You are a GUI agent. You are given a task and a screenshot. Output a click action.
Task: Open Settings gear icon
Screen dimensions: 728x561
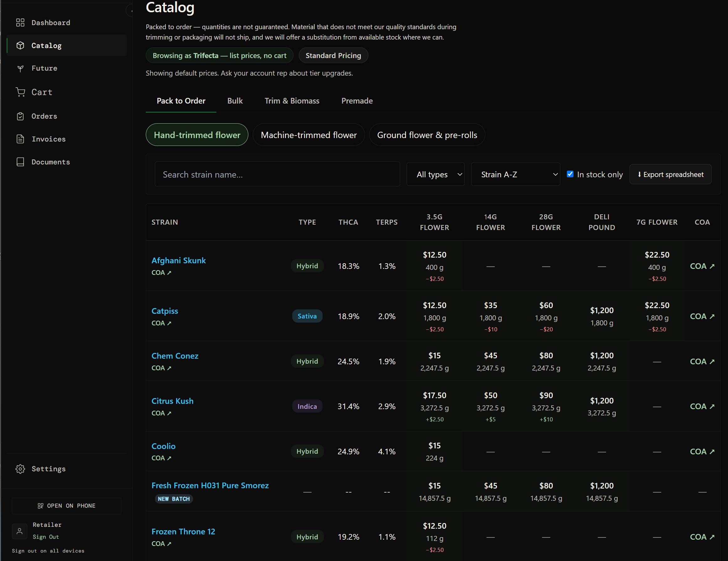[20, 469]
